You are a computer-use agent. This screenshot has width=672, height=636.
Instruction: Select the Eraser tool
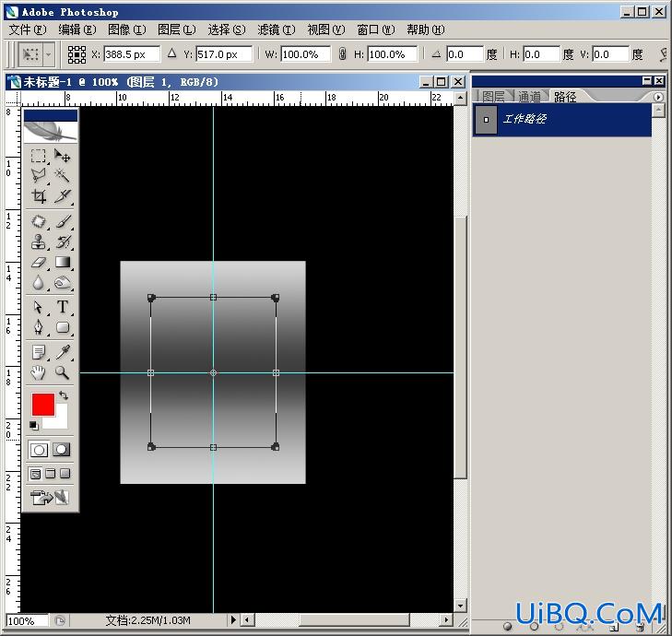click(38, 262)
